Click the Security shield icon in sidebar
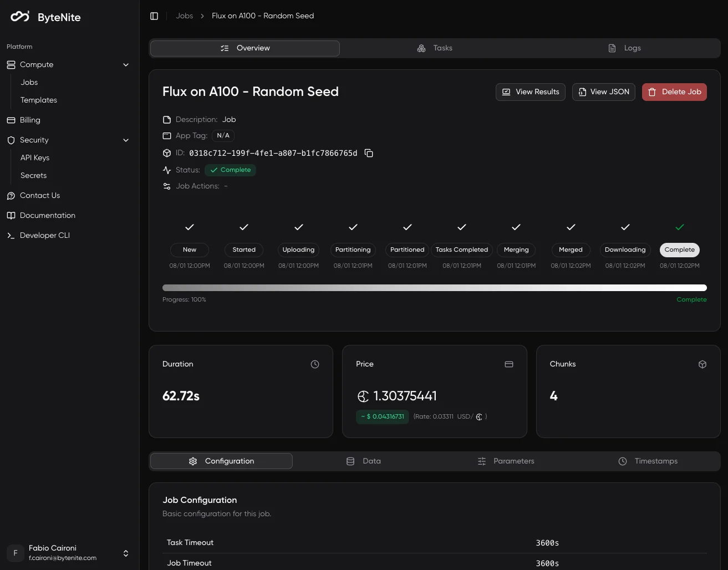 11,140
